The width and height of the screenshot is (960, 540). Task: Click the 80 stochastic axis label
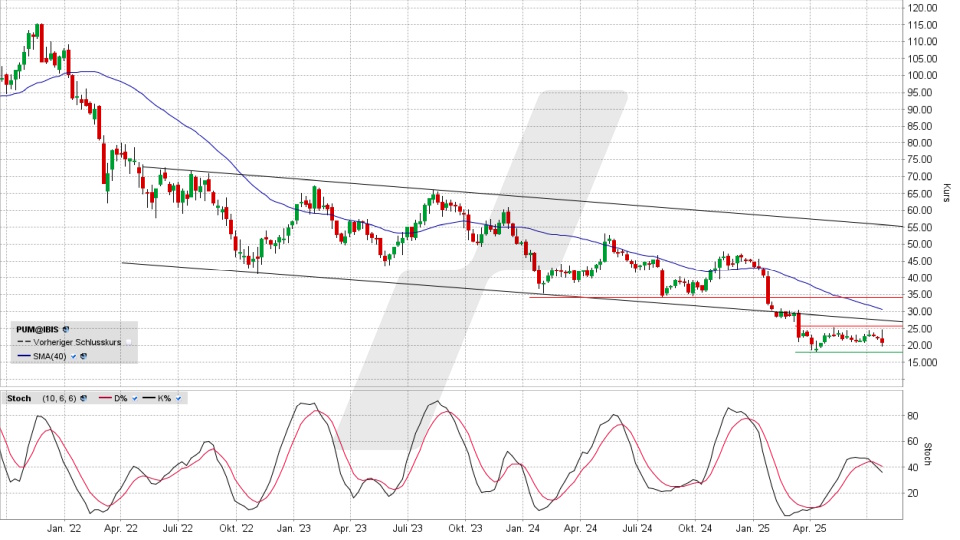click(x=912, y=416)
